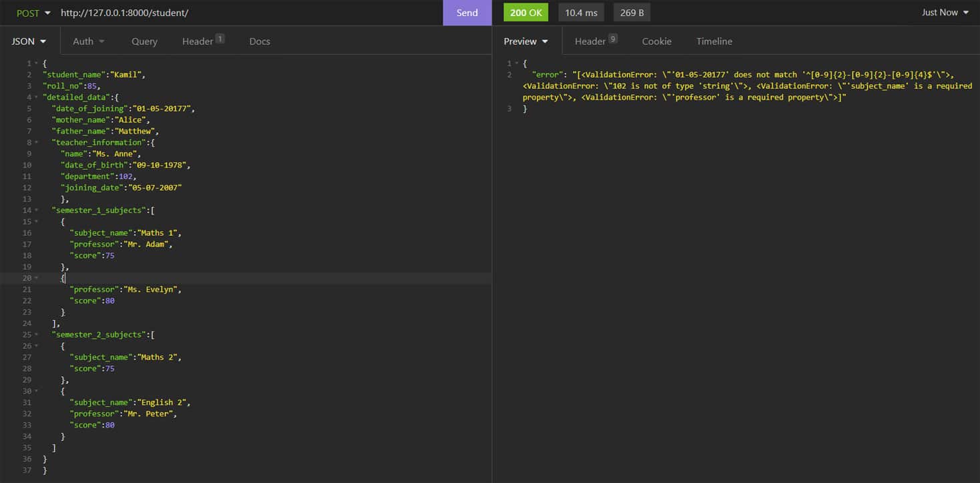This screenshot has height=483, width=980.
Task: Click the request URL input field
Action: point(247,13)
